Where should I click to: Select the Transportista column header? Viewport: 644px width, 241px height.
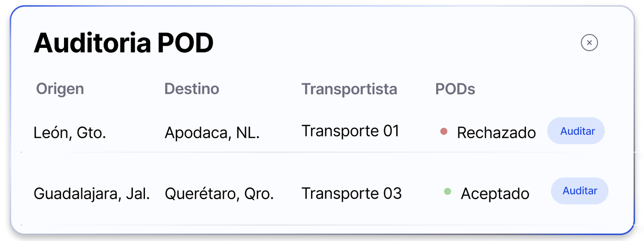pos(349,89)
